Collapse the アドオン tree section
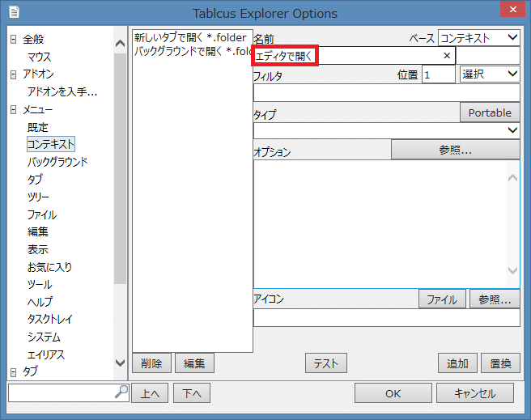This screenshot has height=420, width=531. tap(14, 74)
